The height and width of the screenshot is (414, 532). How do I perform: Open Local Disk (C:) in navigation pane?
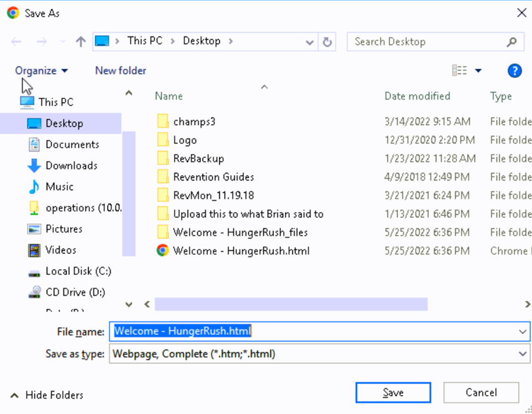click(78, 271)
